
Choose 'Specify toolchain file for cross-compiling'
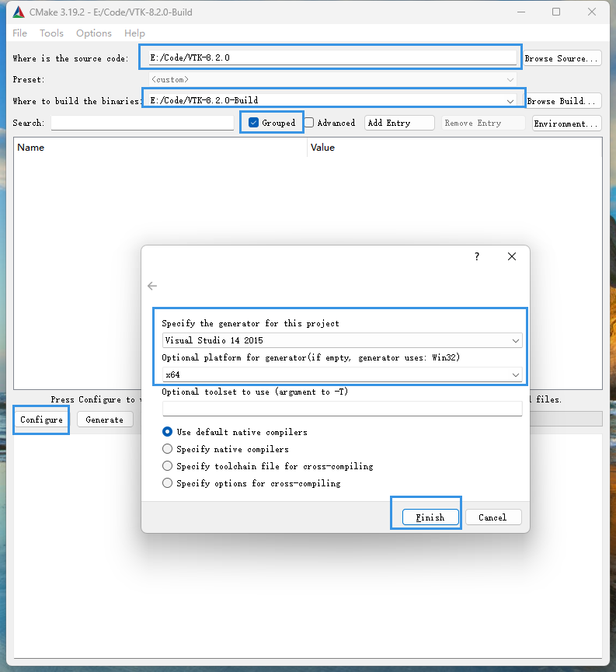[x=167, y=466]
